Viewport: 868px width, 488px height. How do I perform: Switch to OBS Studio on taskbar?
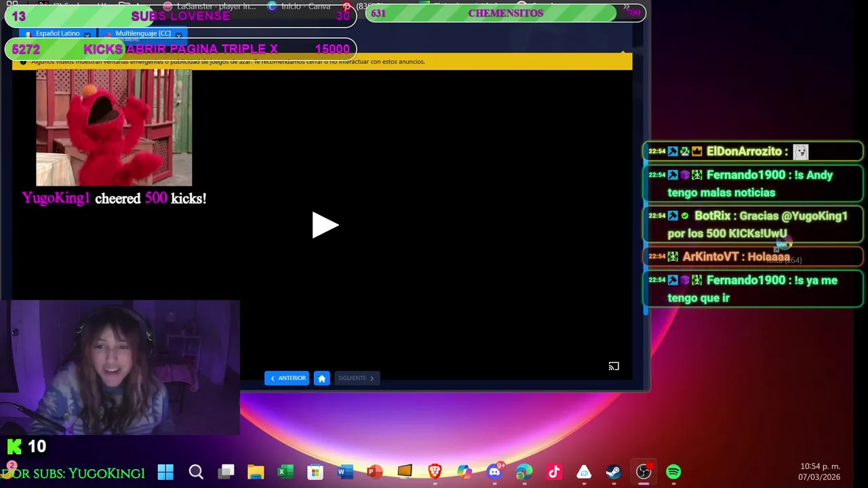(x=644, y=471)
